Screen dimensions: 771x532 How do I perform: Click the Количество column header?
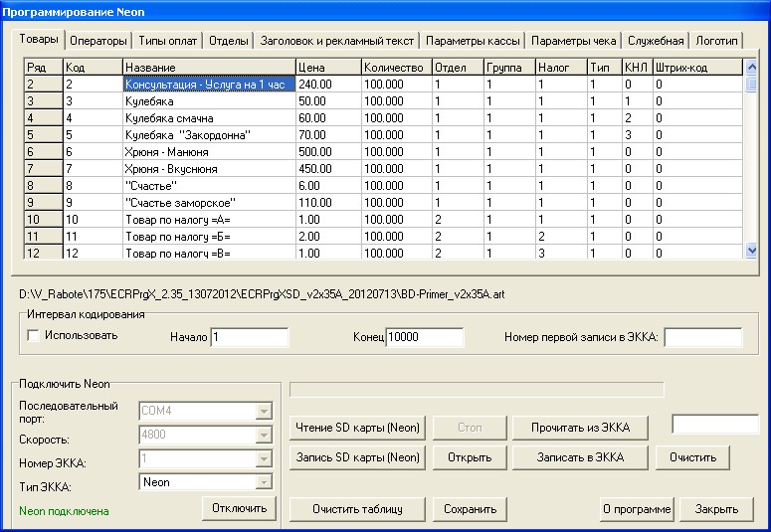tap(396, 68)
